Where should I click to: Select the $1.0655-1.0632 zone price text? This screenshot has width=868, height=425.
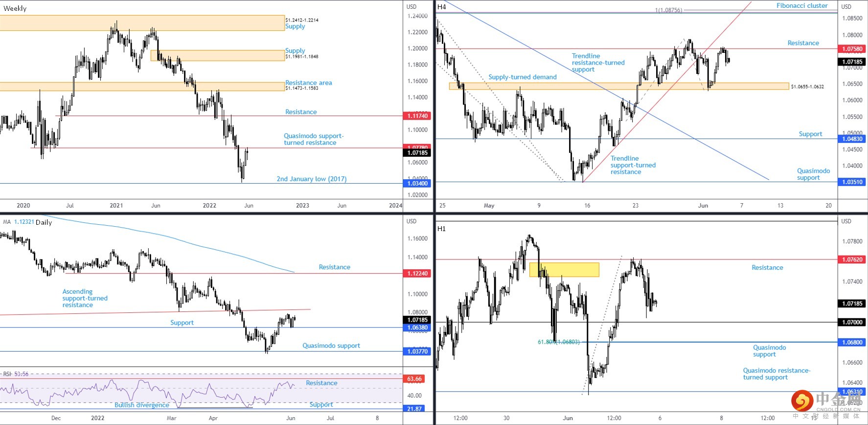point(807,87)
